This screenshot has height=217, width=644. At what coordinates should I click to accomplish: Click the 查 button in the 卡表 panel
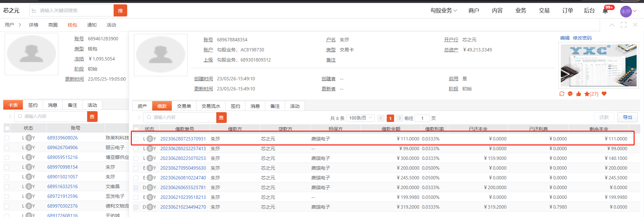click(x=92, y=117)
